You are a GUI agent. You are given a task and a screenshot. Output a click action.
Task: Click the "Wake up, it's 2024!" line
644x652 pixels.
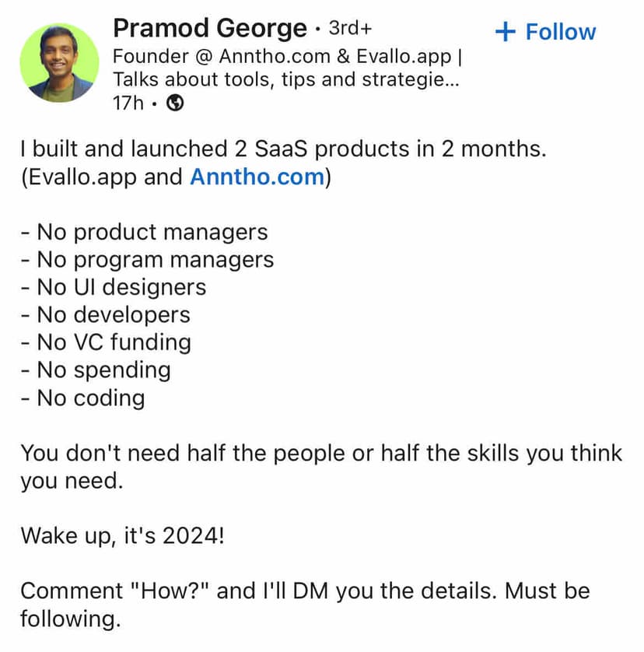pos(122,535)
